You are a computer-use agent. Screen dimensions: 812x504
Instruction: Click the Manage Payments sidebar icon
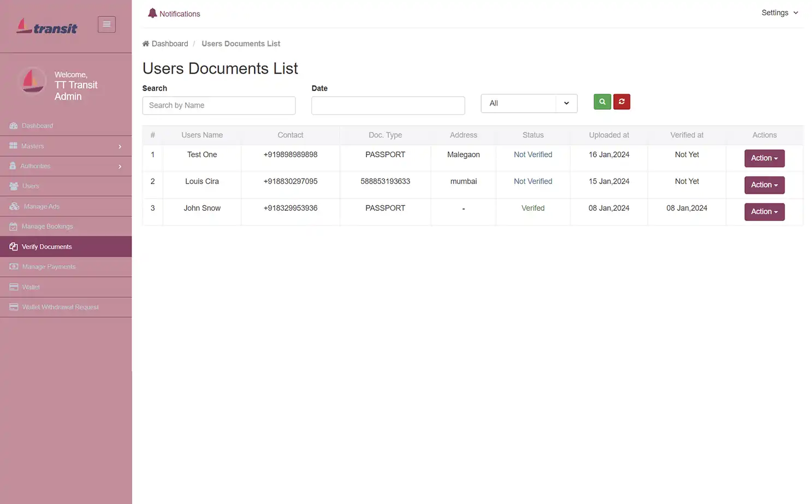[x=13, y=266]
